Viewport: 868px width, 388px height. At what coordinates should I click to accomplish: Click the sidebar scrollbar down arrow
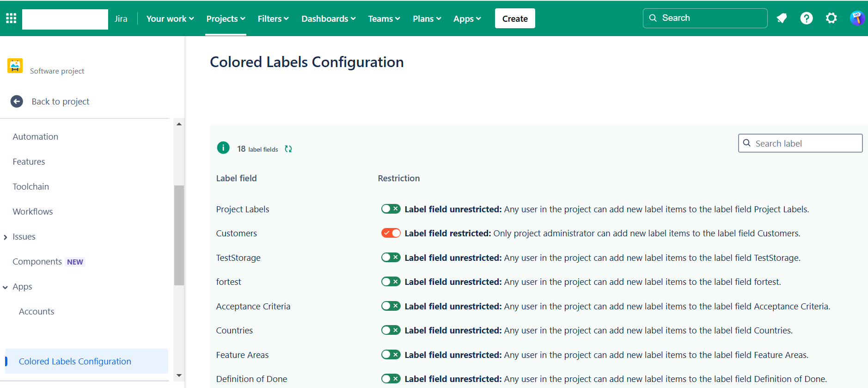[x=179, y=376]
